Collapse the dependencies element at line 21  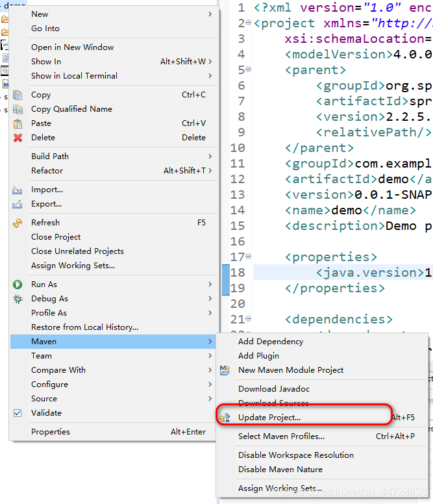coord(249,318)
